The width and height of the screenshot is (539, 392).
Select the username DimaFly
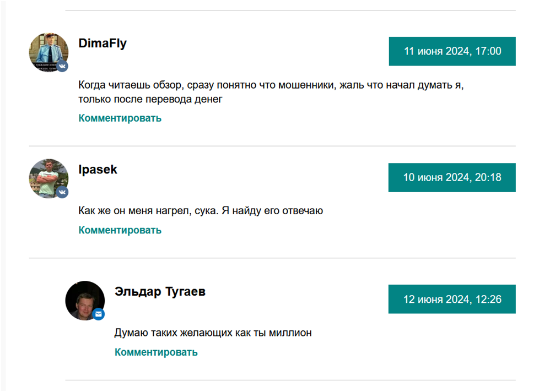tap(103, 43)
